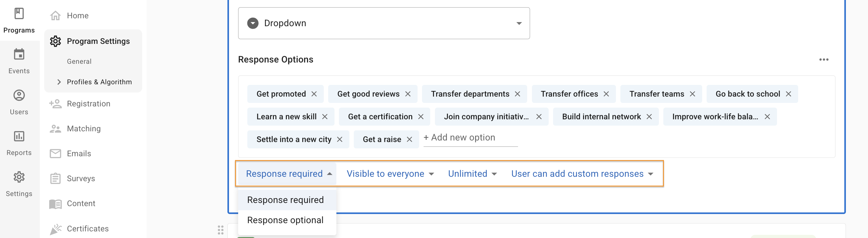Go to Users in left rail
Viewport: 868px width, 238px height.
pyautogui.click(x=19, y=96)
